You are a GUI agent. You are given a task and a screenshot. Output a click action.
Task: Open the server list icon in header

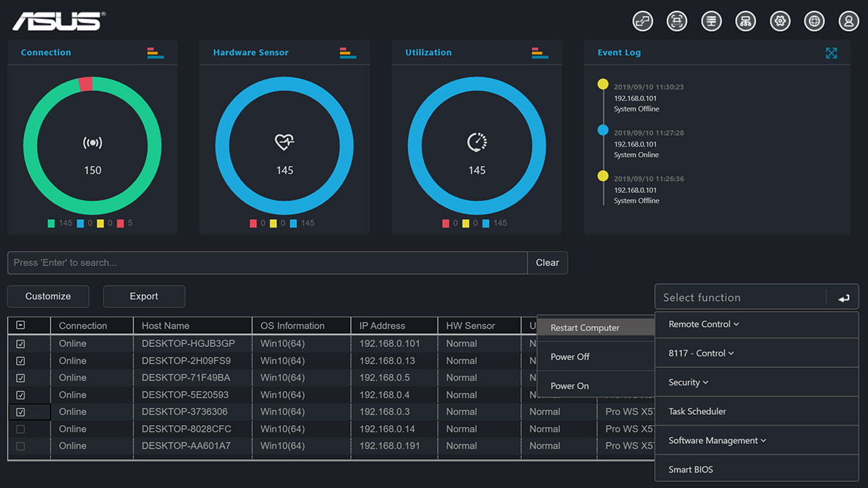711,21
